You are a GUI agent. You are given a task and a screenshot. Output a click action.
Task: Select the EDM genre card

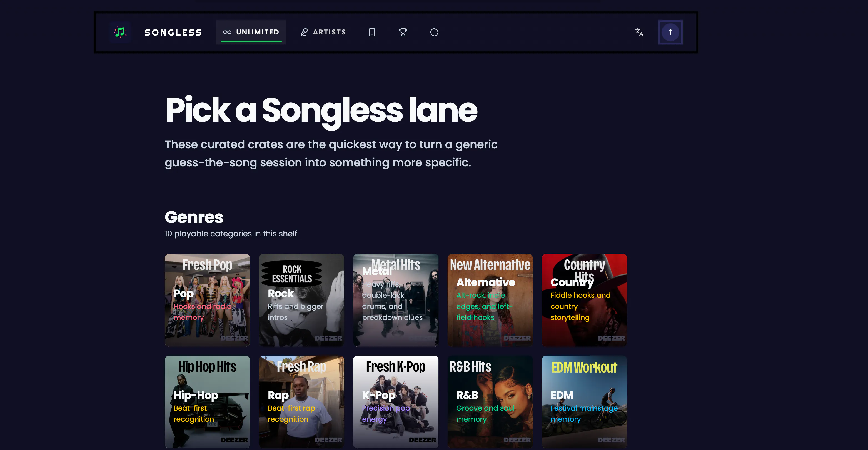584,402
